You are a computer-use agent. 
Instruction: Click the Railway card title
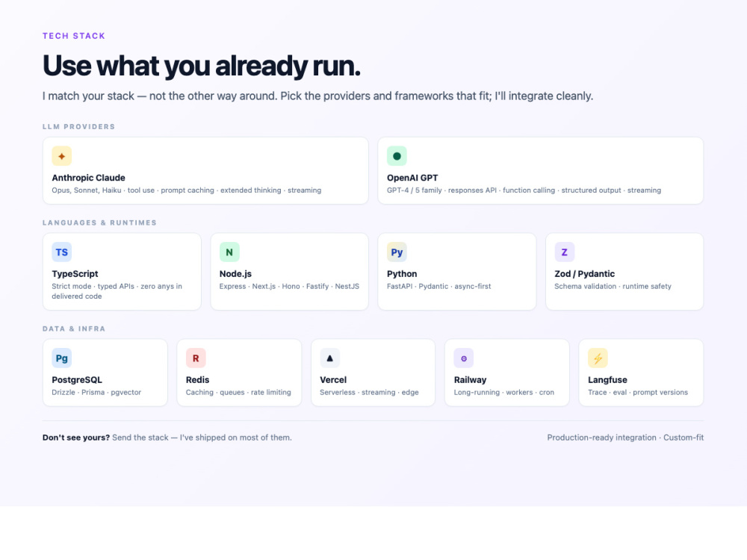pos(470,380)
